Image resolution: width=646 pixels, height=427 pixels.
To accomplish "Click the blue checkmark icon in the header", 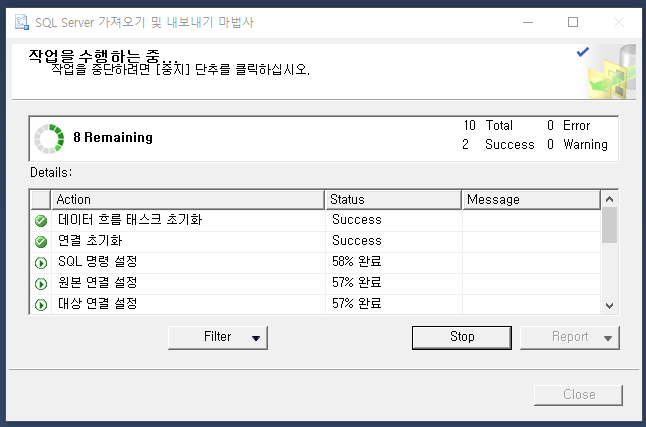I will (x=583, y=52).
